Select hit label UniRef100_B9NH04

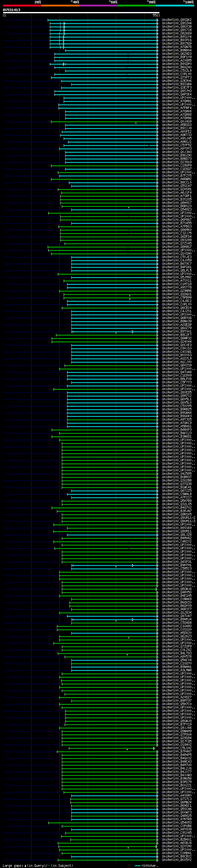[177, 50]
